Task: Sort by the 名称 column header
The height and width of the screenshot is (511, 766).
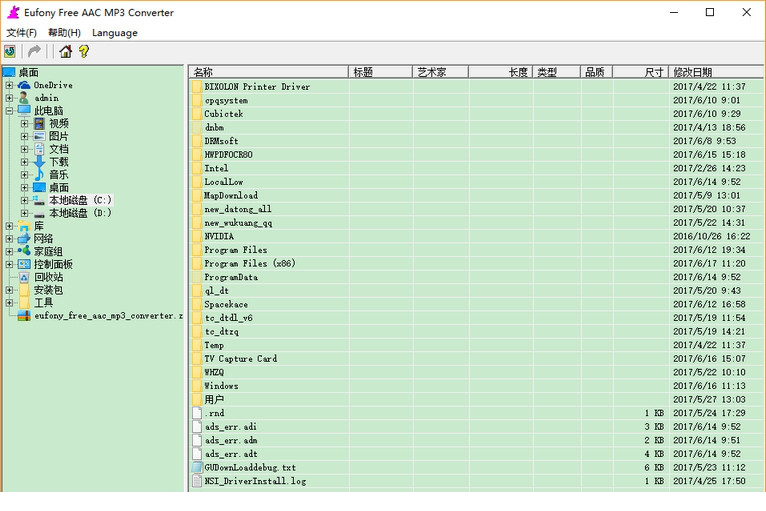Action: pyautogui.click(x=269, y=72)
